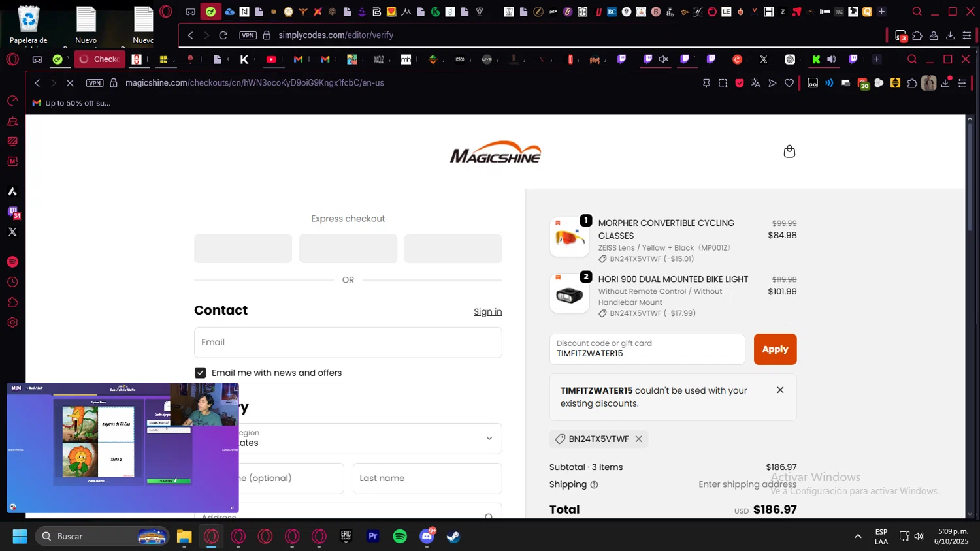The image size is (980, 551).
Task: Click the Morpher cycling glasses thumbnail
Action: (570, 237)
